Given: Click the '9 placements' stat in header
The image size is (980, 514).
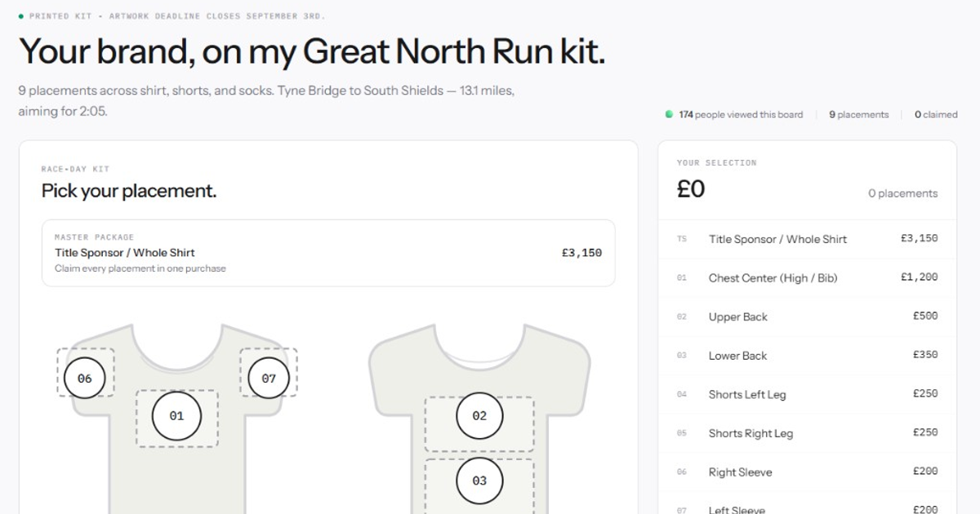Looking at the screenshot, I should coord(859,115).
